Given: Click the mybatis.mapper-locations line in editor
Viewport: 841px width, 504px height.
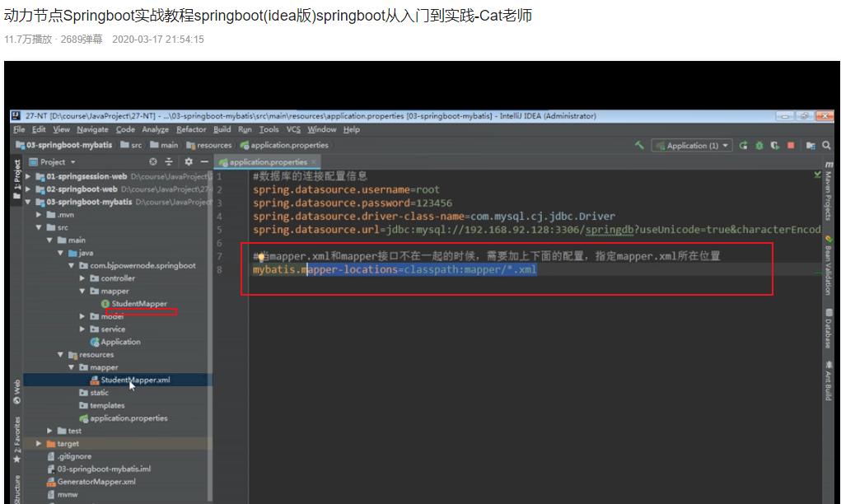Looking at the screenshot, I should [x=395, y=269].
